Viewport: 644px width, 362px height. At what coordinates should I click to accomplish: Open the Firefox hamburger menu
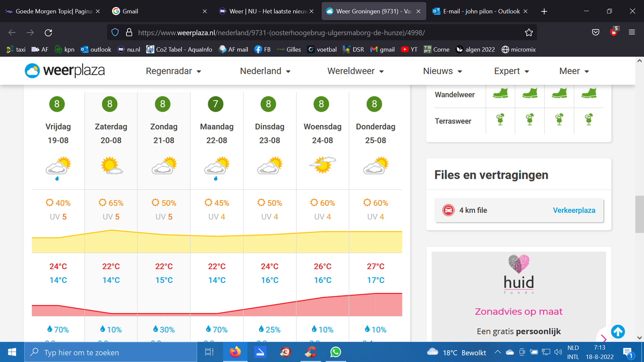coord(632,33)
